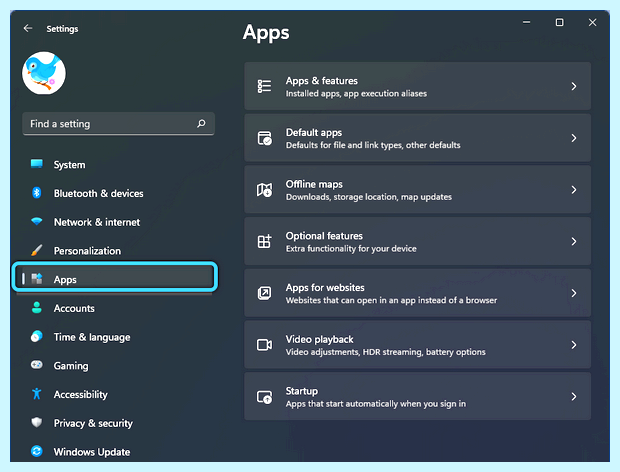Expand Offline maps chevron
This screenshot has width=620, height=472.
pyautogui.click(x=574, y=189)
